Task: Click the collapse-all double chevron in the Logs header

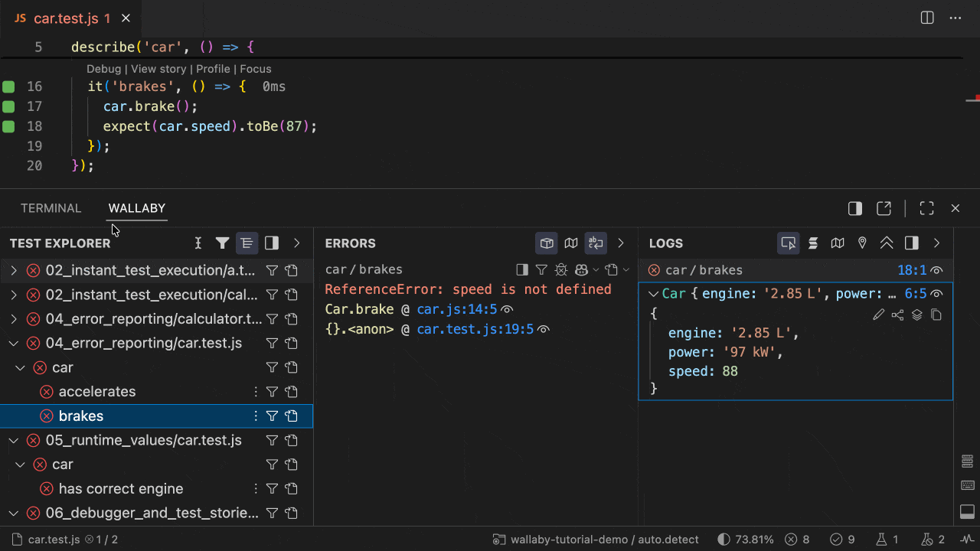Action: coord(887,243)
